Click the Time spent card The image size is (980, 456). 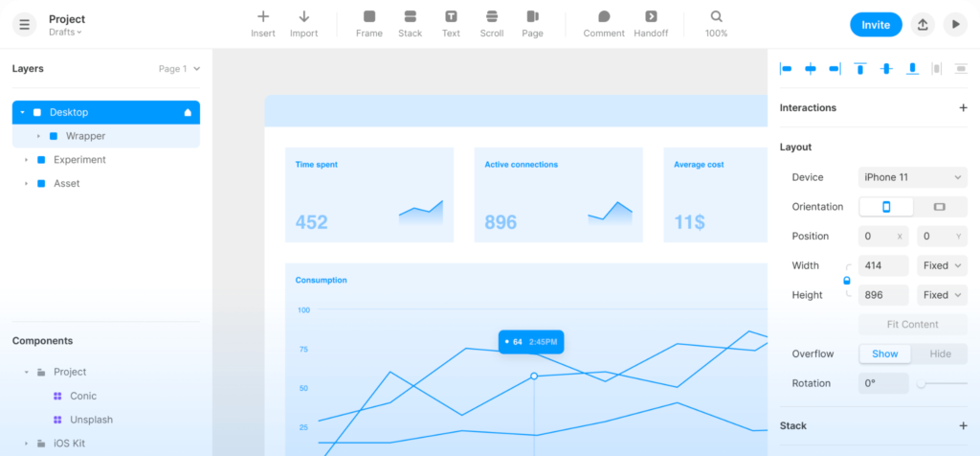coord(369,194)
